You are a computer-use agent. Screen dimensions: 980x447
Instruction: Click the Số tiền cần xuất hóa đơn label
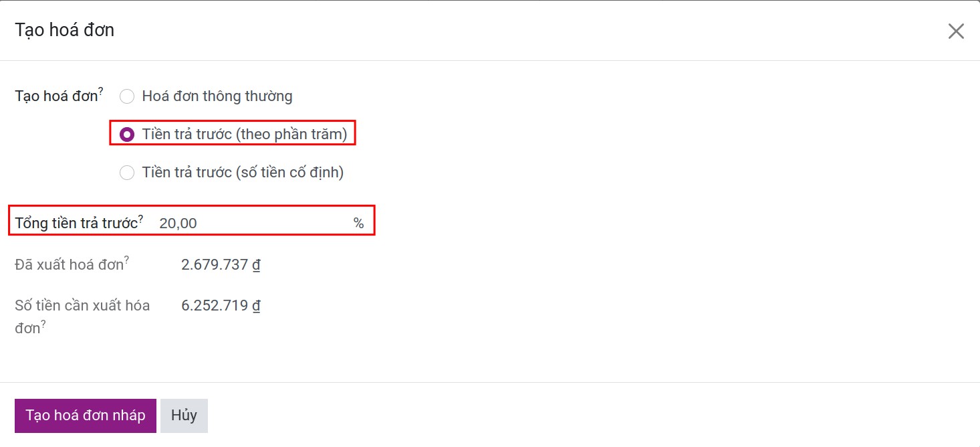click(x=82, y=306)
